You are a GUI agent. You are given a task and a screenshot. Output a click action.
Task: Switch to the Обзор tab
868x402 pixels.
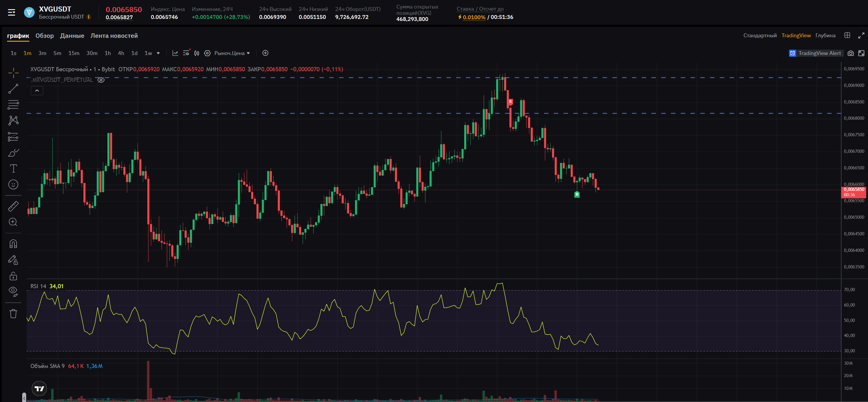(x=44, y=36)
